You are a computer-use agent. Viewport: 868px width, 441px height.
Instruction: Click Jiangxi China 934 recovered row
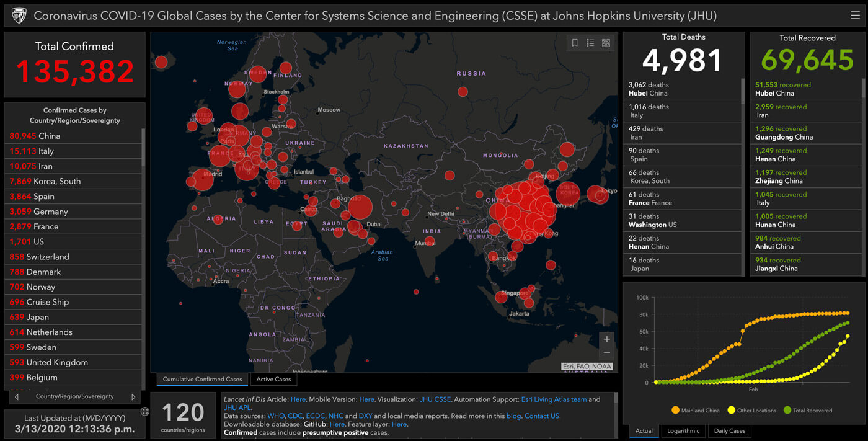pyautogui.click(x=806, y=264)
